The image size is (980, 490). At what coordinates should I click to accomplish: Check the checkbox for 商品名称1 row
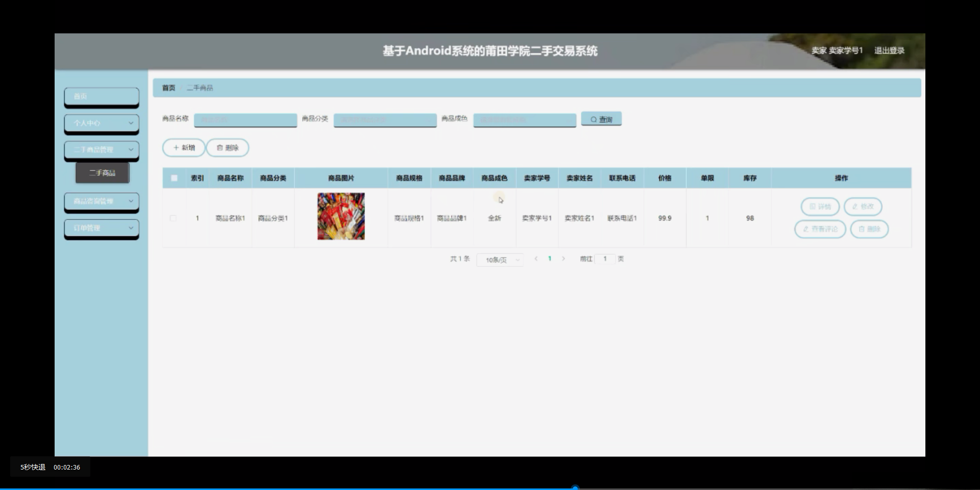click(x=174, y=218)
